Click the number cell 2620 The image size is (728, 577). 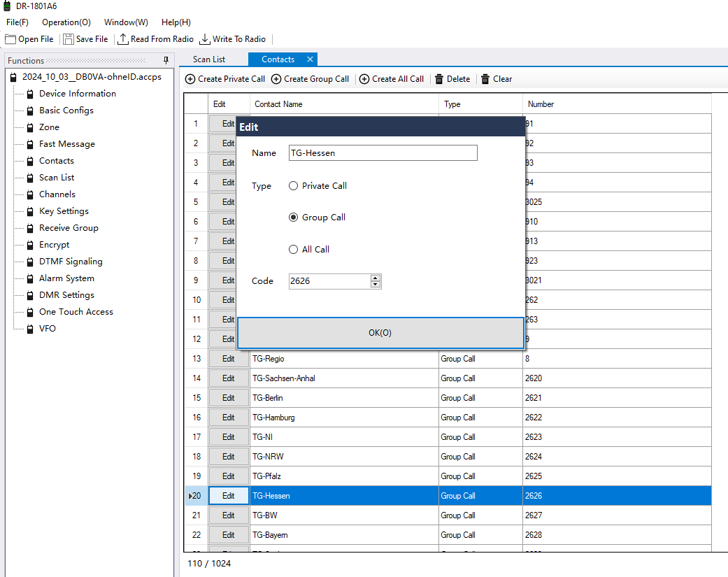click(x=617, y=378)
